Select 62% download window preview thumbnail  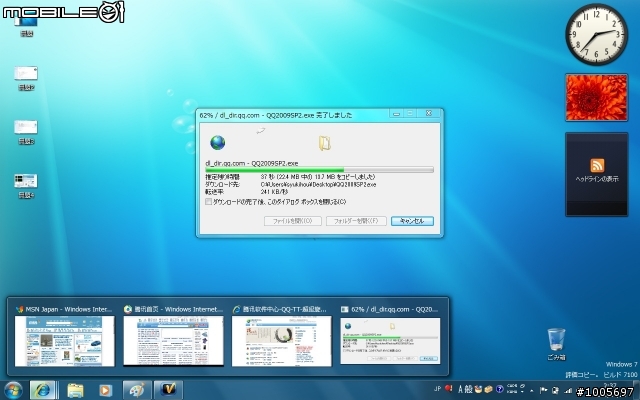coord(390,341)
